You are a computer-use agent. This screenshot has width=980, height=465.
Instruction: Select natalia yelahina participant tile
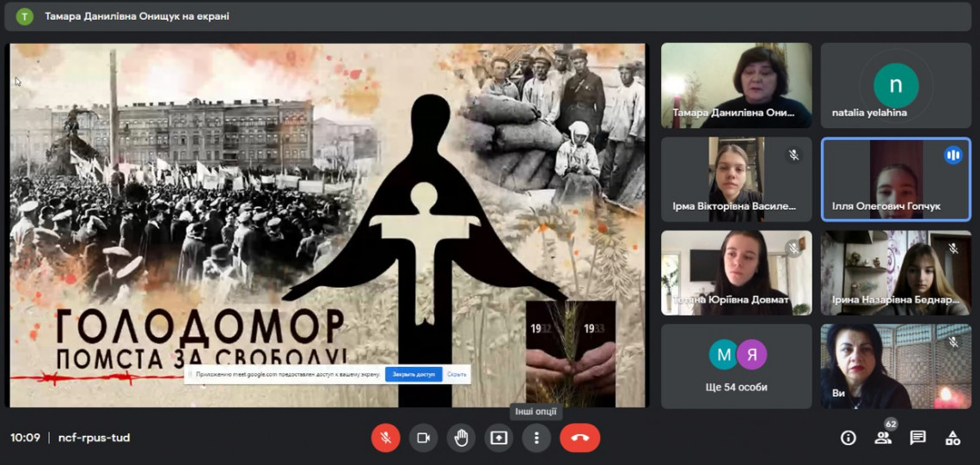pos(896,86)
